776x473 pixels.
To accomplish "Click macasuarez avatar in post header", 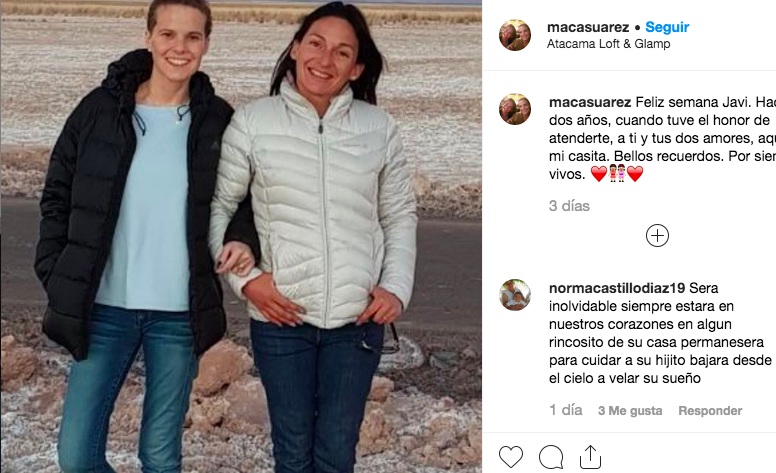I will [x=515, y=35].
